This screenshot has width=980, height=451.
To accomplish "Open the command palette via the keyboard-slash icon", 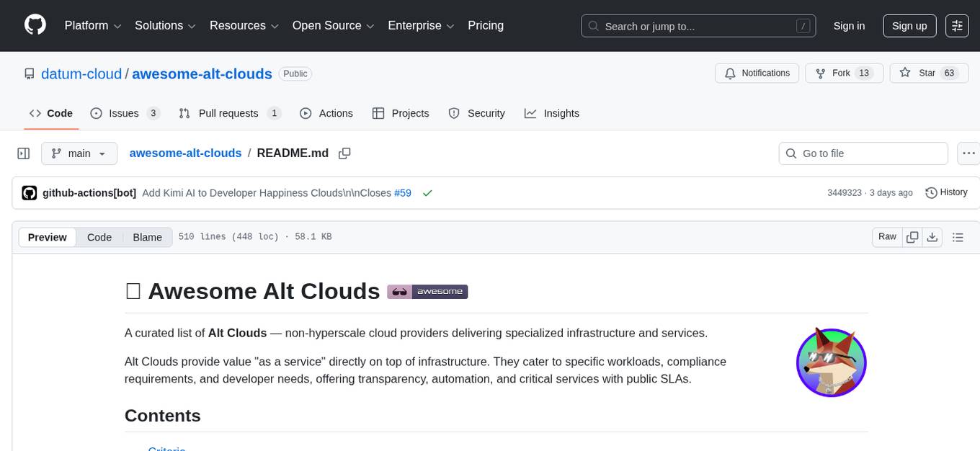I will (x=803, y=26).
